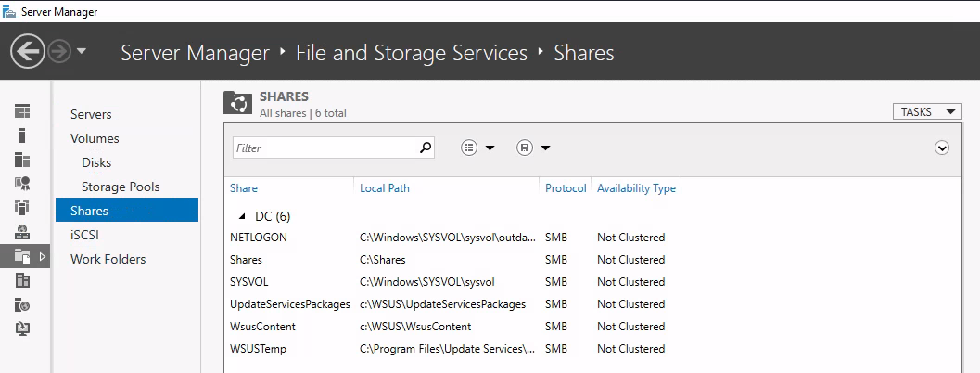Open the certificate ribbon role icon
This screenshot has height=373, width=980.
(22, 184)
